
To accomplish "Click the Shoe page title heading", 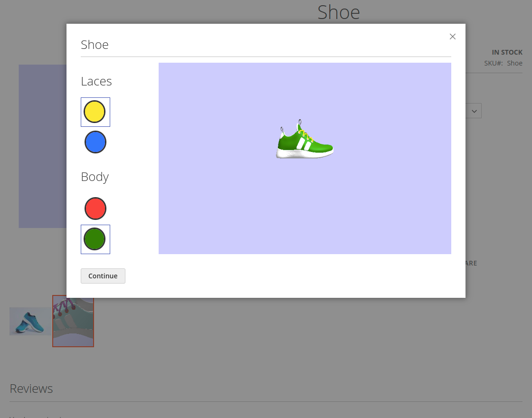I will (x=338, y=12).
